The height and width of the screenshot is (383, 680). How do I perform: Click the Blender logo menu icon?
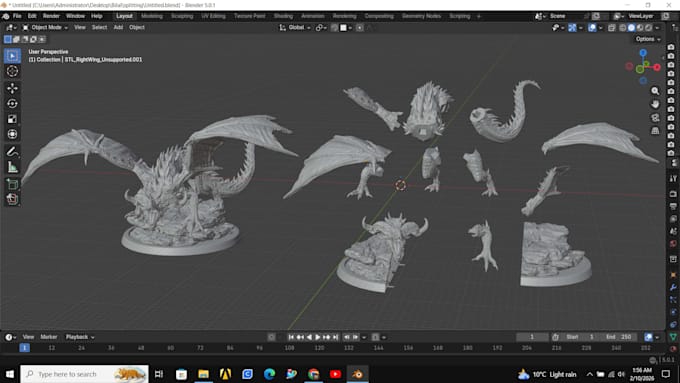6,16
